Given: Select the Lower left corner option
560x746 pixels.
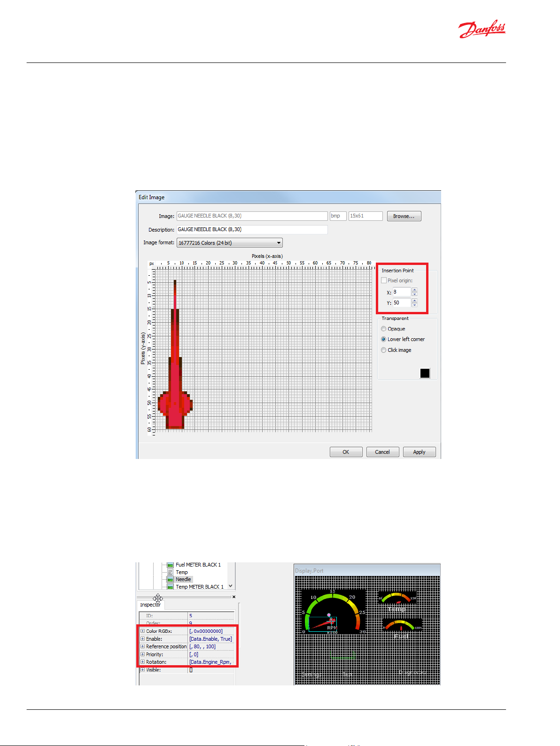Looking at the screenshot, I should [x=383, y=339].
